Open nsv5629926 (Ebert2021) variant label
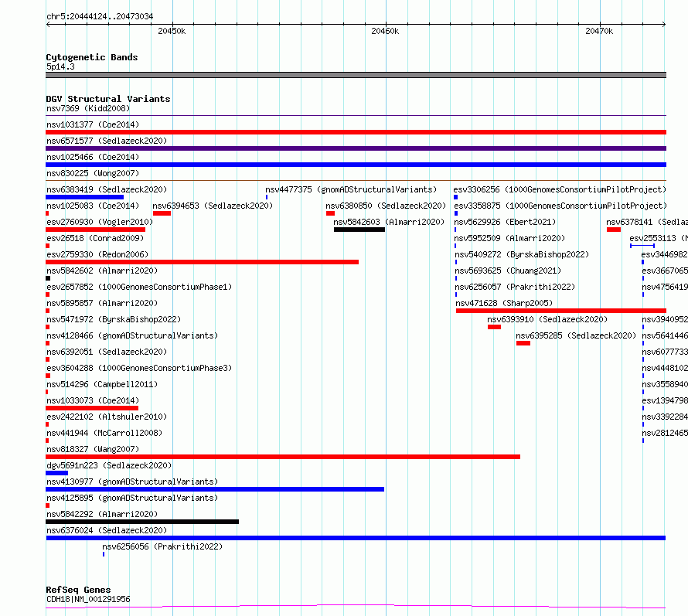 tap(505, 222)
